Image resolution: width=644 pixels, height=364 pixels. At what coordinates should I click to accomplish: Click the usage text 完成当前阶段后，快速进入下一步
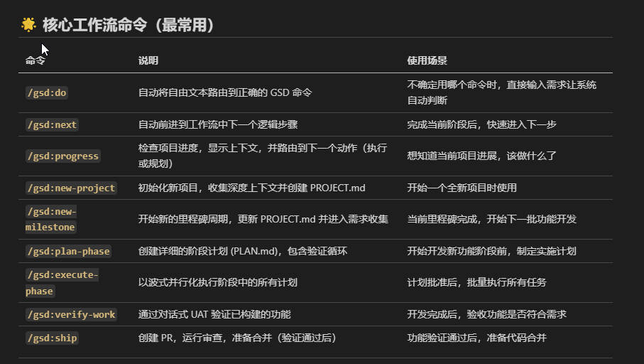pyautogui.click(x=481, y=124)
